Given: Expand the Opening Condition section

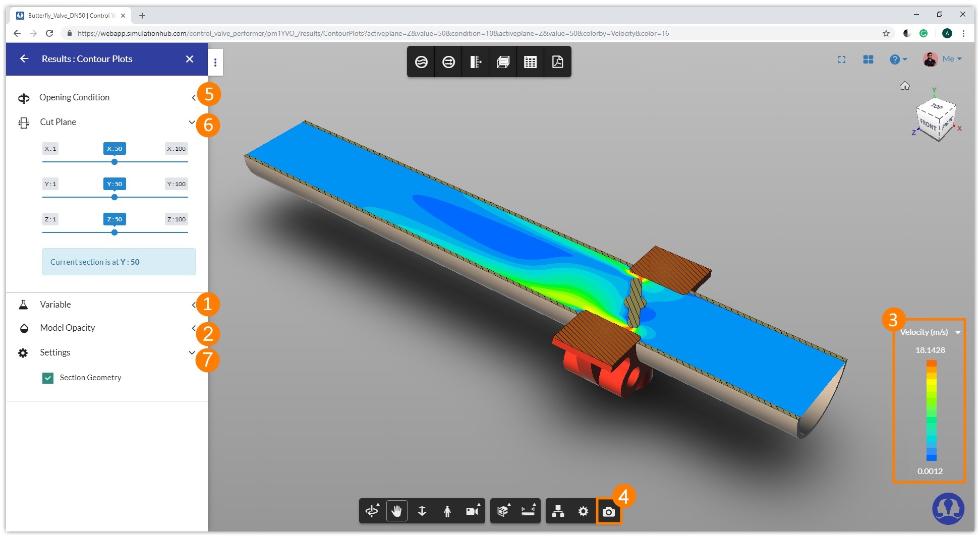Looking at the screenshot, I should 194,97.
